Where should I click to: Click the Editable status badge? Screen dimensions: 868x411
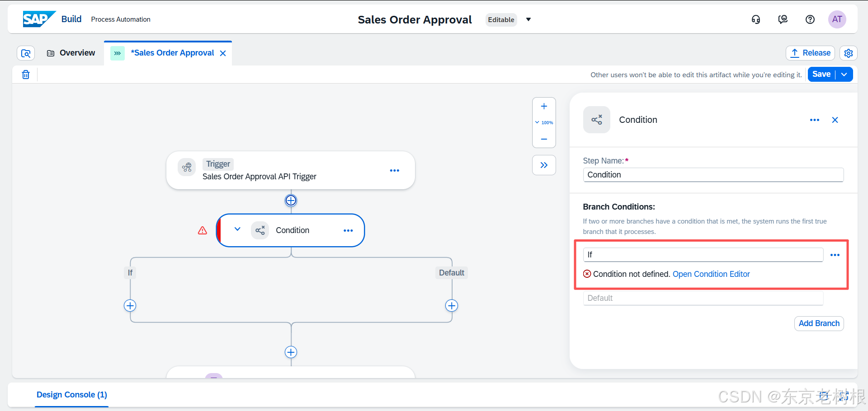pyautogui.click(x=501, y=19)
